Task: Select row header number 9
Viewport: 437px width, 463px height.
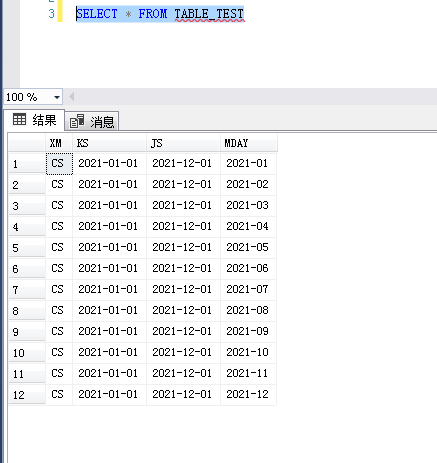Action: pos(27,332)
